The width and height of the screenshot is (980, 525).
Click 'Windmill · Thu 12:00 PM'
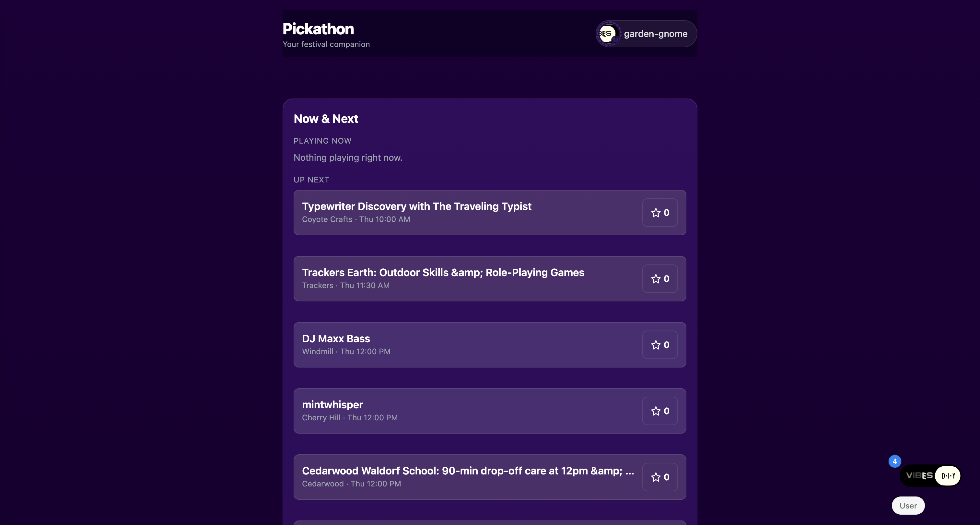click(346, 352)
